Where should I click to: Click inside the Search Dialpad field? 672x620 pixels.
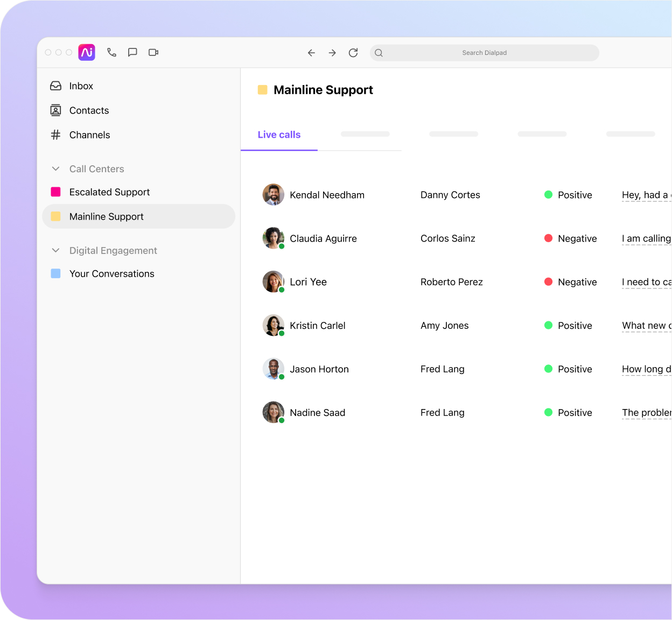[x=484, y=53]
